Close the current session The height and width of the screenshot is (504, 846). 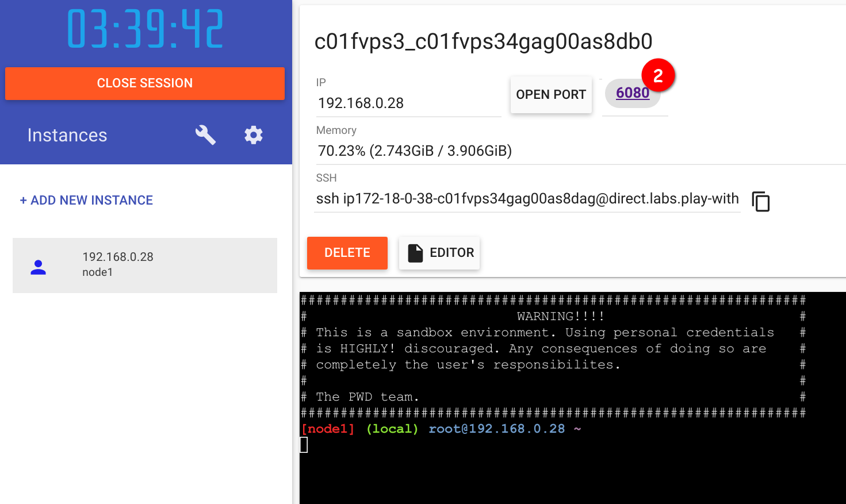pyautogui.click(x=144, y=83)
